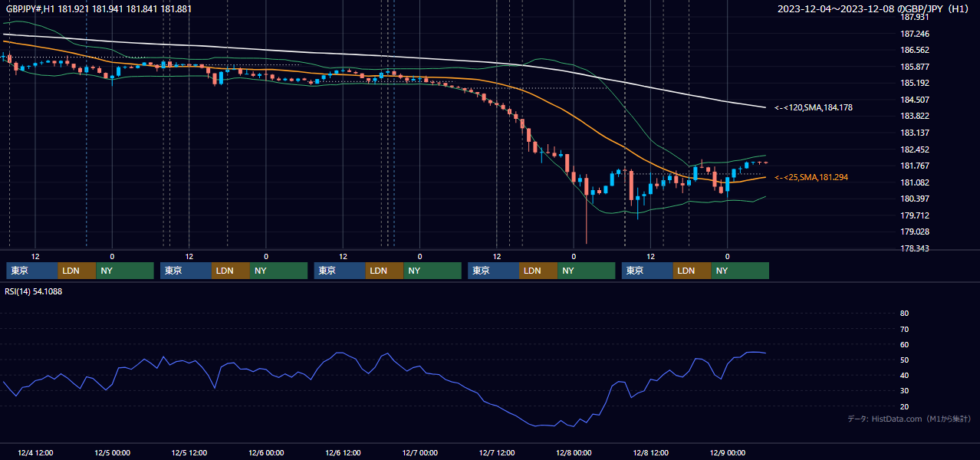The image size is (980, 460).
Task: Click the RSI scale value 60
Action: [904, 344]
